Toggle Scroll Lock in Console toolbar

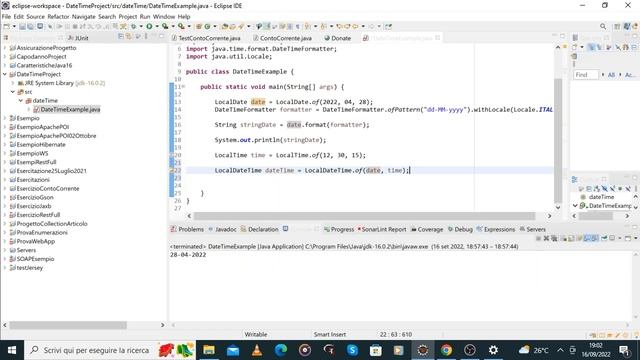tap(571, 238)
